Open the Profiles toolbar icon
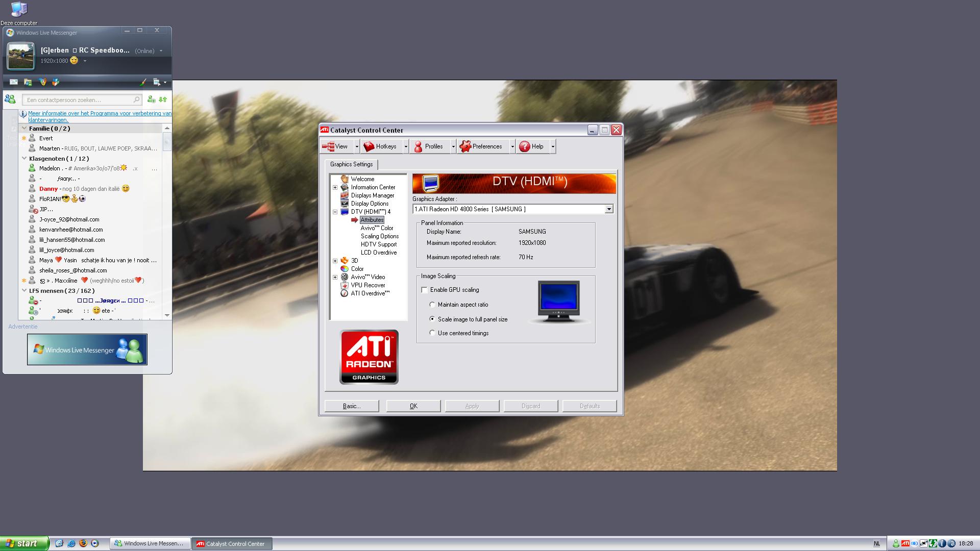 pyautogui.click(x=419, y=146)
